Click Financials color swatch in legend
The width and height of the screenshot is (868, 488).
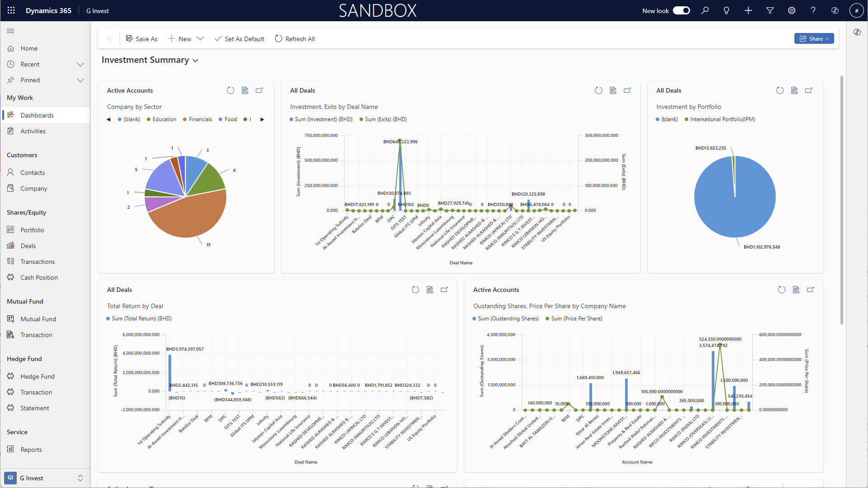[x=185, y=119]
